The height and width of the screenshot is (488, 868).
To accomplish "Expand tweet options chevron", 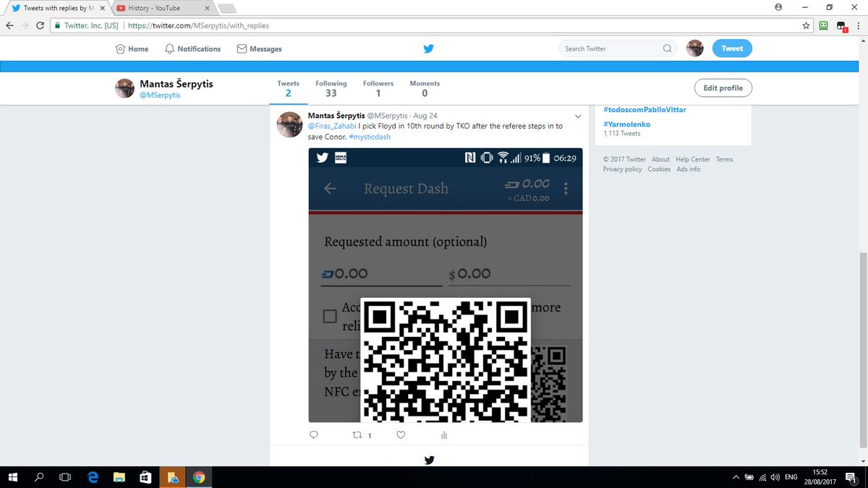I will point(577,116).
